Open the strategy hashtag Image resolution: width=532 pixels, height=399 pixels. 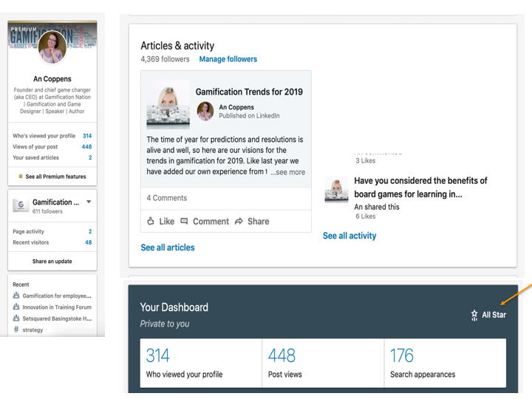[x=33, y=330]
